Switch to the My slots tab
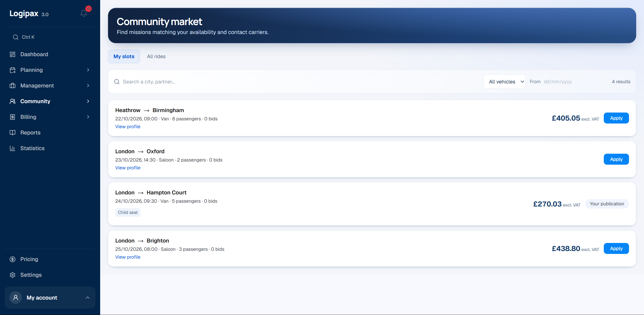This screenshot has height=315, width=644. click(x=124, y=56)
